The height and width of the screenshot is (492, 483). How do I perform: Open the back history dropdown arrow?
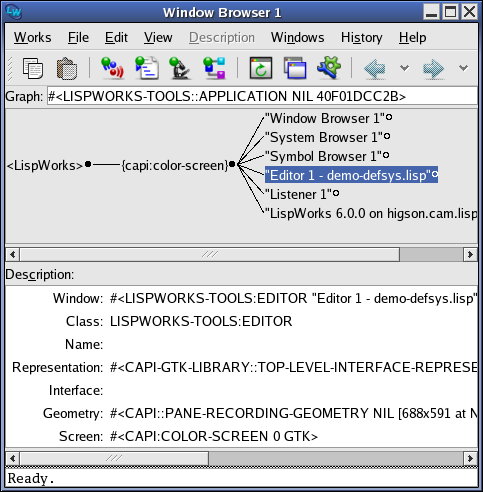[404, 68]
